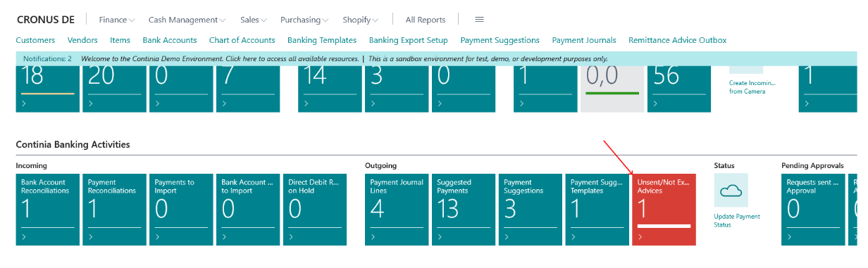Click the Outgoing group label
Image resolution: width=868 pixels, height=268 pixels.
point(380,166)
